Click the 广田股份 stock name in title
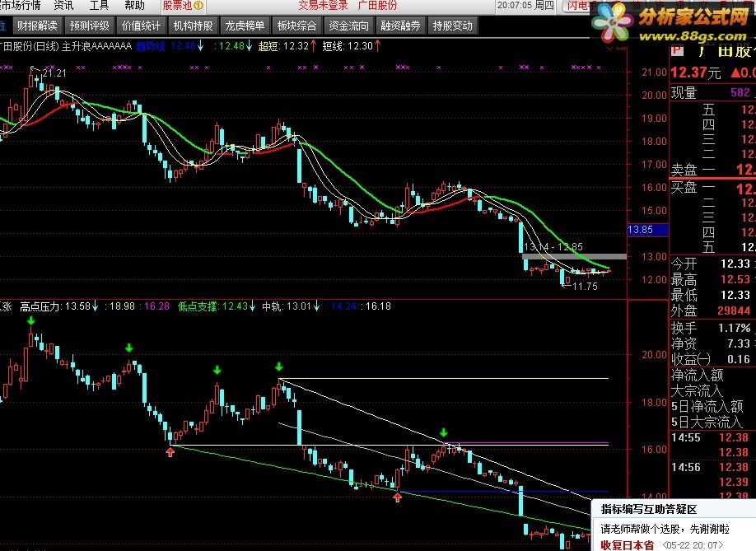The height and width of the screenshot is (551, 756). 377,5
